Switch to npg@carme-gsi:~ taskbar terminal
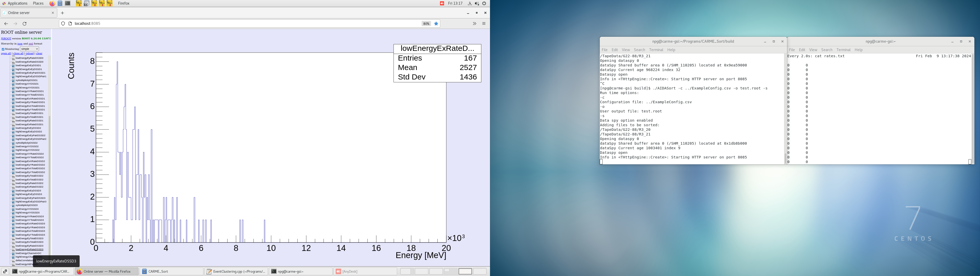980x276 pixels. pyautogui.click(x=301, y=271)
